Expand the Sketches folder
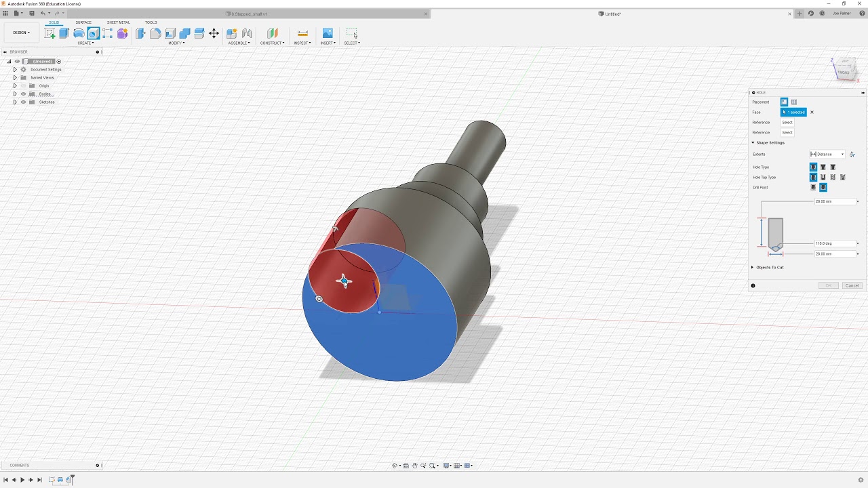Image resolution: width=868 pixels, height=488 pixels. pyautogui.click(x=15, y=102)
